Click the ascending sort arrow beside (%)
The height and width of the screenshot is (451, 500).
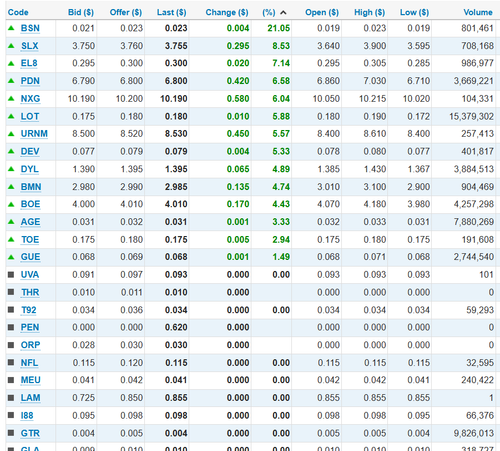(x=283, y=13)
